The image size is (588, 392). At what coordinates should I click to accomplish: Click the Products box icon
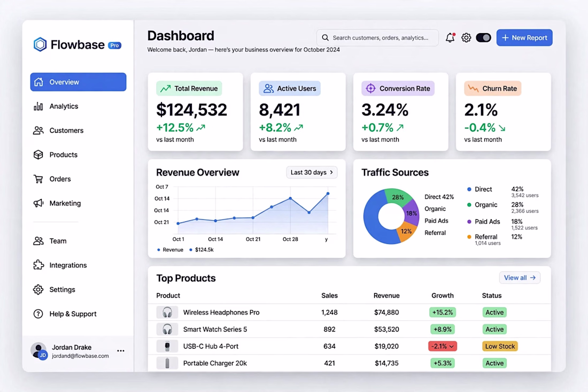38,155
